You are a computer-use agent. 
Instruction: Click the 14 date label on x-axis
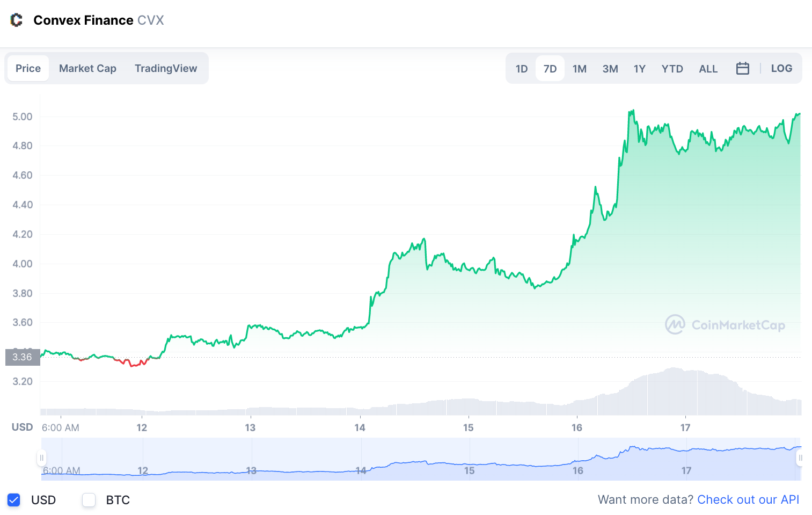(360, 427)
